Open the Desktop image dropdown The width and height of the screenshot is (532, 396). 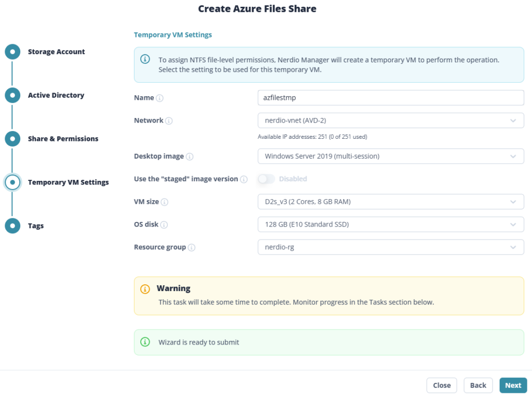pos(391,156)
